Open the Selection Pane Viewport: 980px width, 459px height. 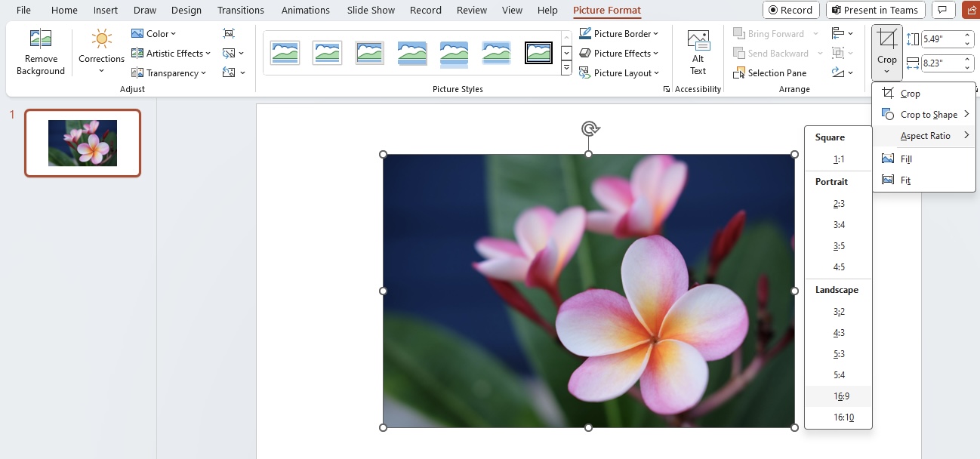(770, 72)
